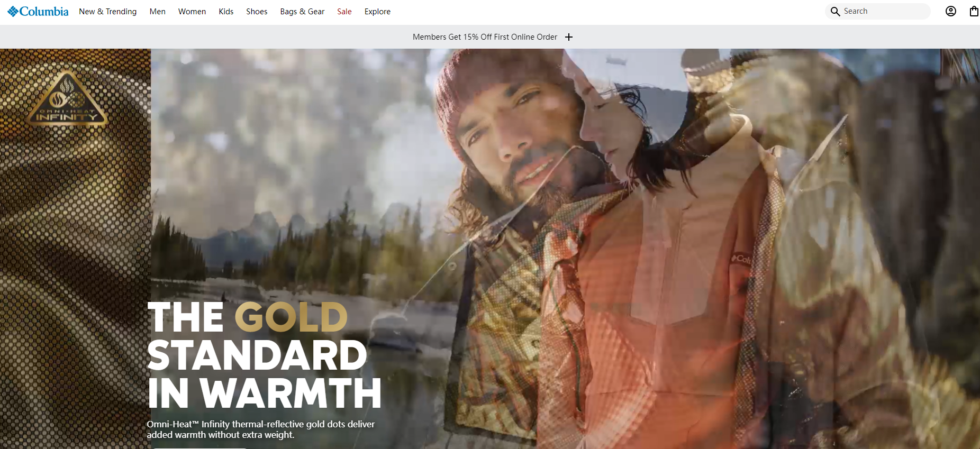Click inside the Search input field
980x449 pixels.
[884, 12]
